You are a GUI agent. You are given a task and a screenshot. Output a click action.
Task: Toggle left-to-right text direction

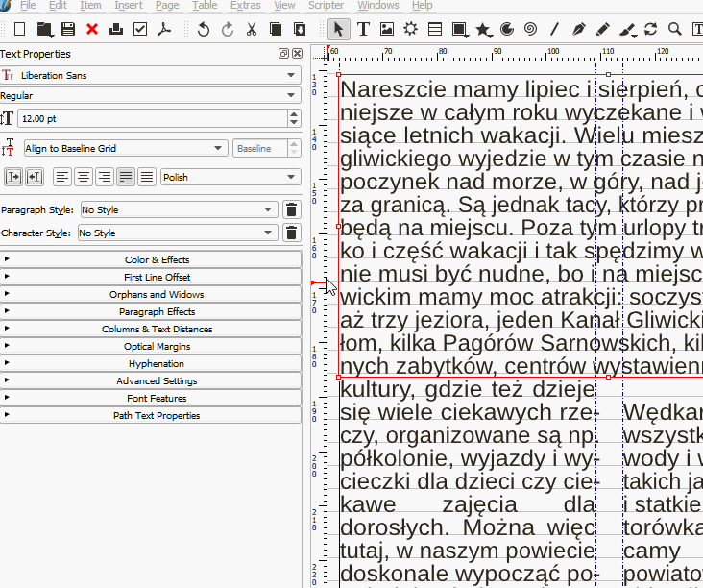click(13, 177)
